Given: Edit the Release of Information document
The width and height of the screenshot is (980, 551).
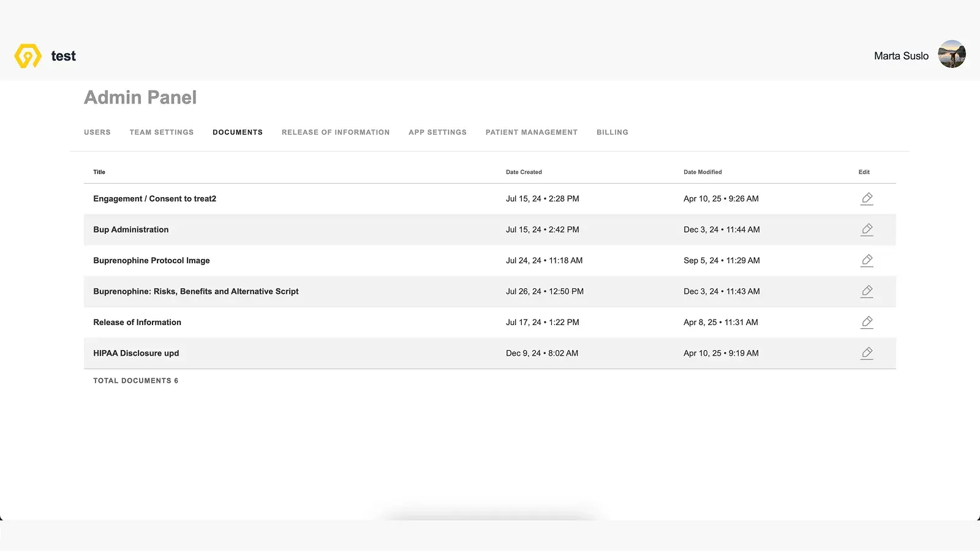Looking at the screenshot, I should click(867, 322).
